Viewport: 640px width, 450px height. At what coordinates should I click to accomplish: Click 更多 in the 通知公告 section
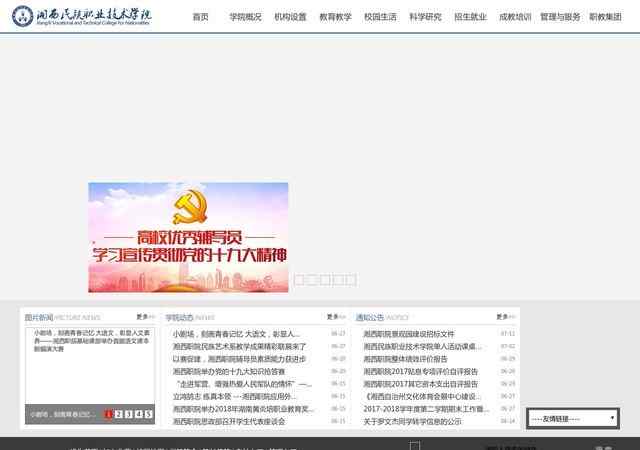coord(506,316)
